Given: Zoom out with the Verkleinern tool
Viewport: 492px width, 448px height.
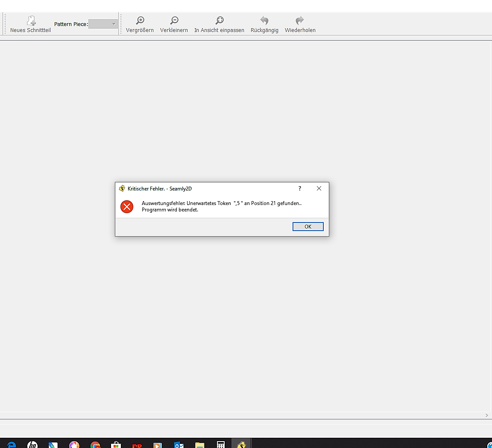Looking at the screenshot, I should [x=174, y=20].
